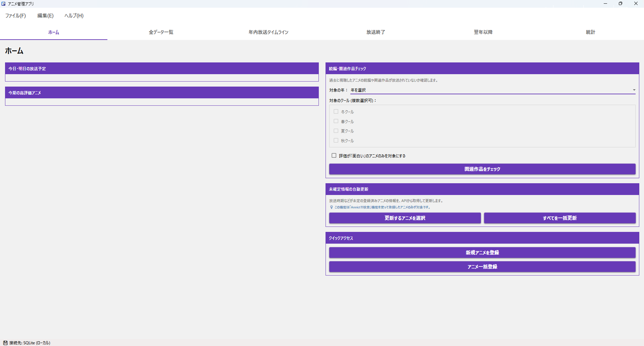This screenshot has width=644, height=346.
Task: Click 新規アニメを登録 button
Action: [482, 253]
